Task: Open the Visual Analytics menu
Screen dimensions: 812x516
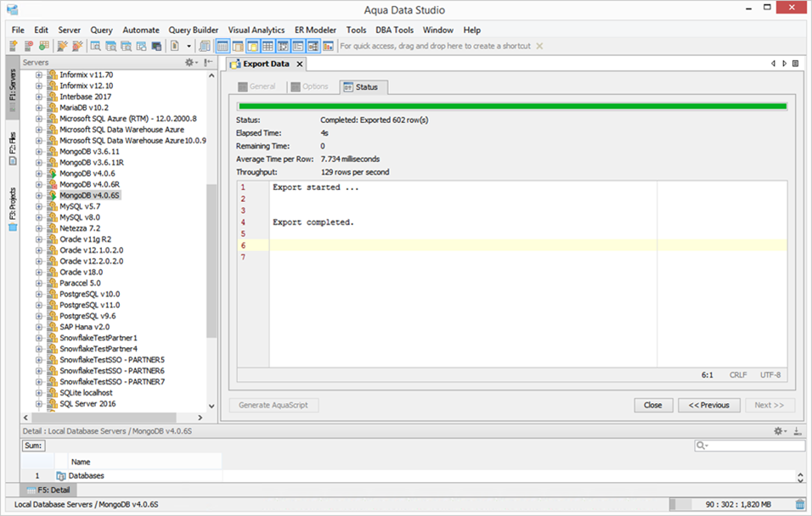Action: click(257, 30)
